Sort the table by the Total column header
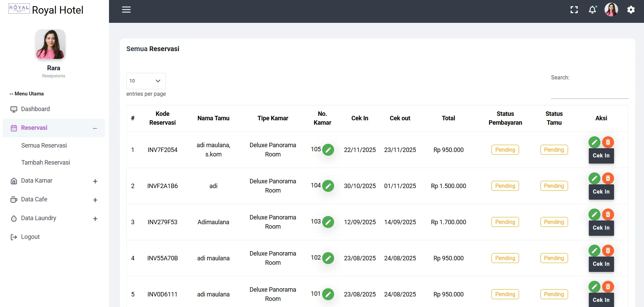 click(x=448, y=118)
